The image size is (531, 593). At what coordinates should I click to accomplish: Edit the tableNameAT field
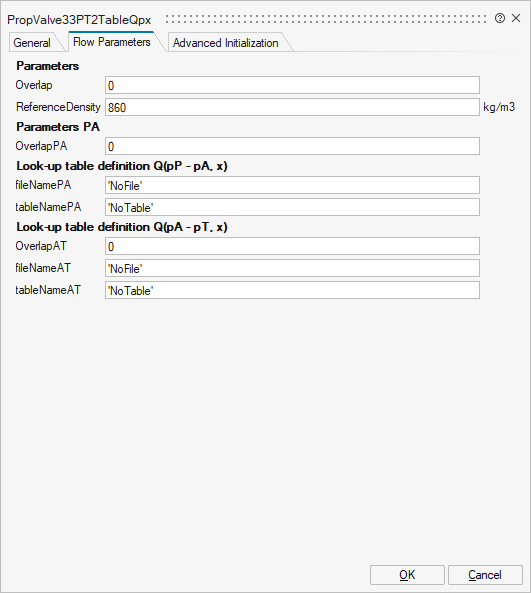[x=292, y=290]
